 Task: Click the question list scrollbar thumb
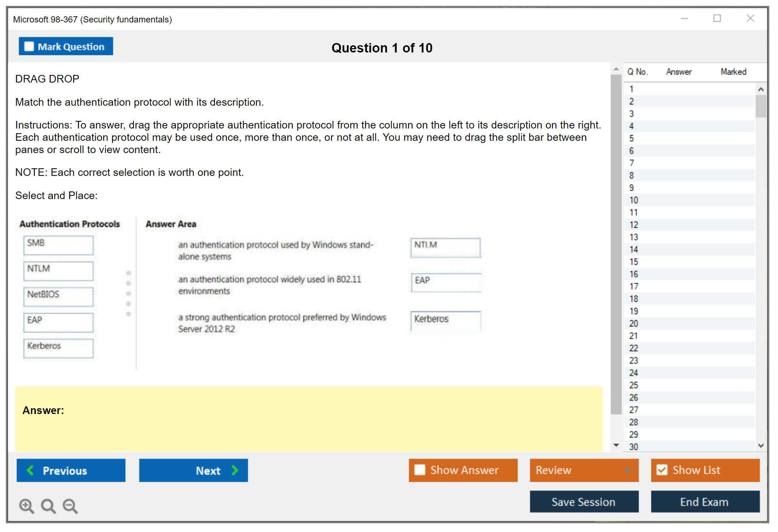point(761,106)
